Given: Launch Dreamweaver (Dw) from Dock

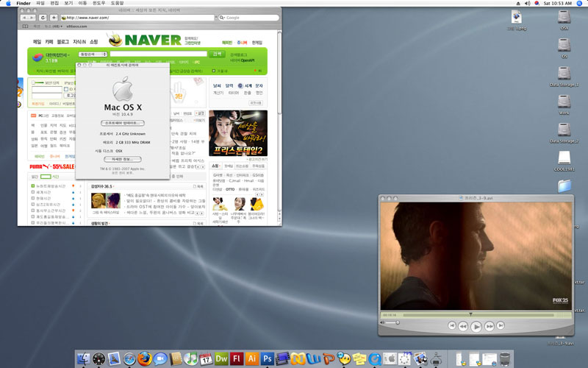Looking at the screenshot, I should 221,359.
